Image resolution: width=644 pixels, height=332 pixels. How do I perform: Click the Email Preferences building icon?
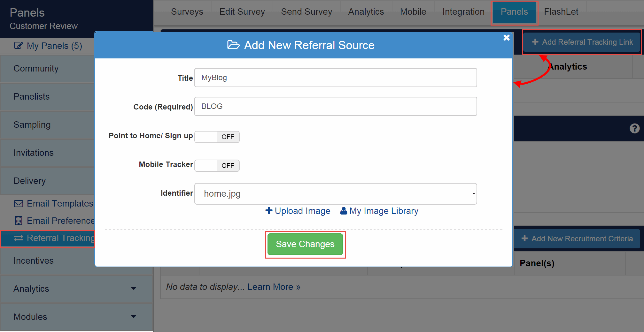pos(18,221)
